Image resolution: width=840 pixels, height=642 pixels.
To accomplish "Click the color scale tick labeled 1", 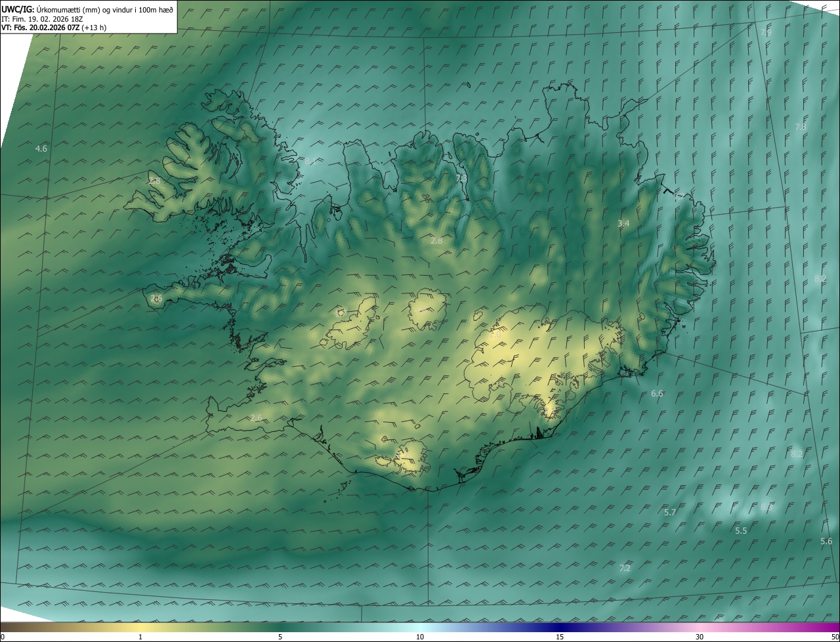I will (140, 637).
